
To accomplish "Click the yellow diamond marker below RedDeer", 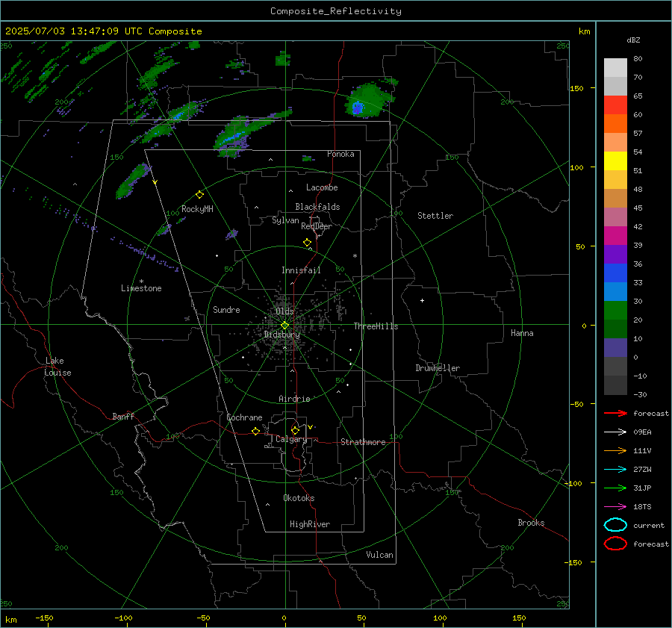I will (307, 242).
